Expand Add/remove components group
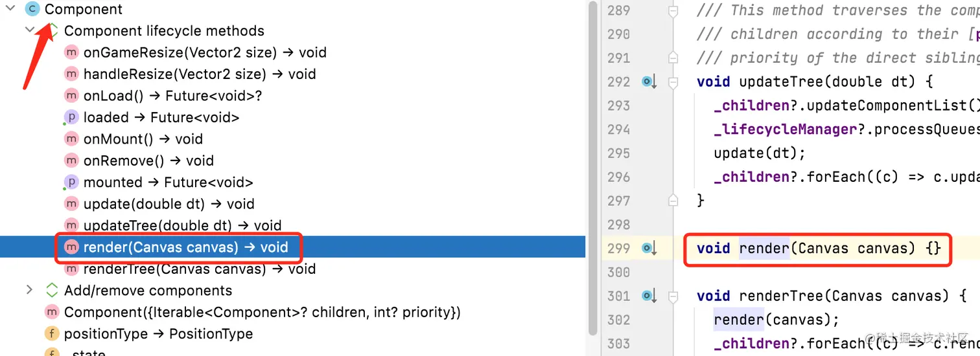Image resolution: width=980 pixels, height=356 pixels. coord(29,290)
